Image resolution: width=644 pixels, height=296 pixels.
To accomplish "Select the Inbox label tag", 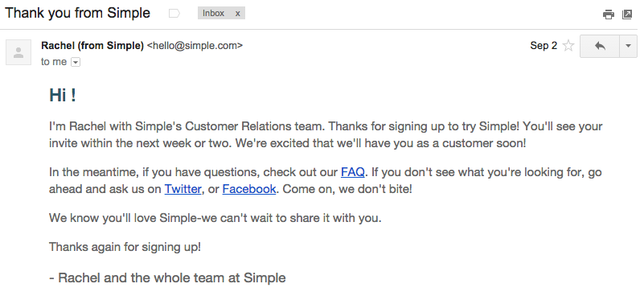I will click(214, 13).
